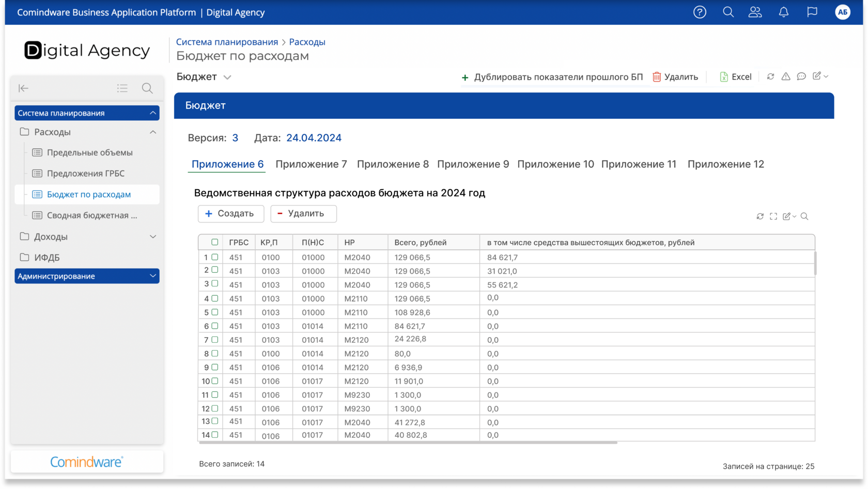Collapse the Система планирования section
Screen dimensions: 868x489
coord(153,113)
